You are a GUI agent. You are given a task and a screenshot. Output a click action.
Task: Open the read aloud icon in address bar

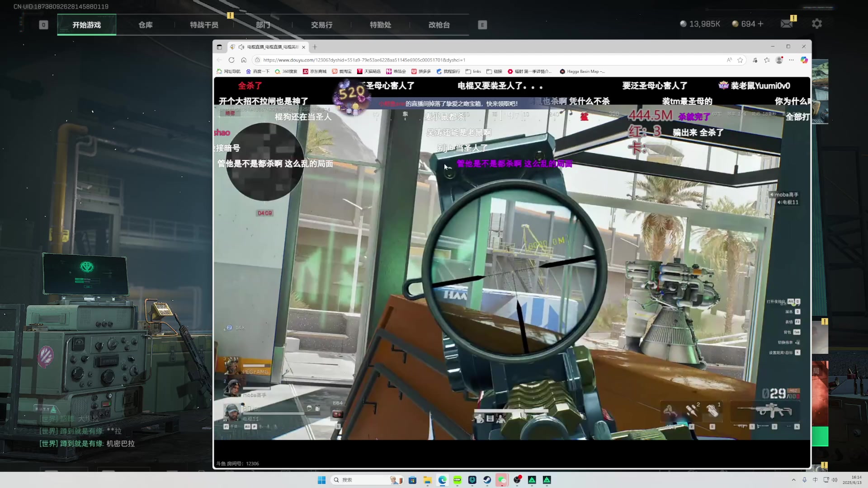point(729,60)
